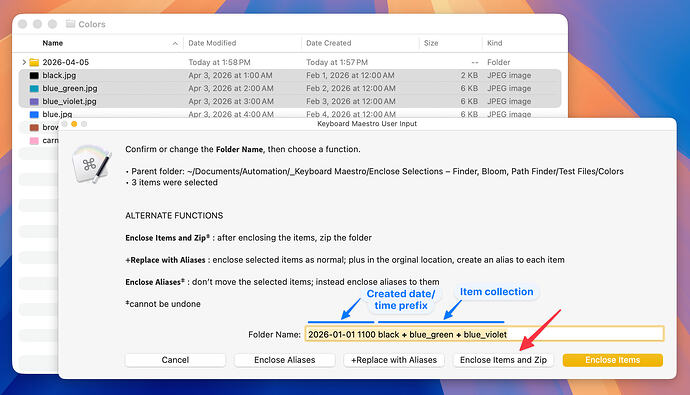Click the blue_violet.jpg file icon
The width and height of the screenshot is (690, 395).
coord(34,101)
